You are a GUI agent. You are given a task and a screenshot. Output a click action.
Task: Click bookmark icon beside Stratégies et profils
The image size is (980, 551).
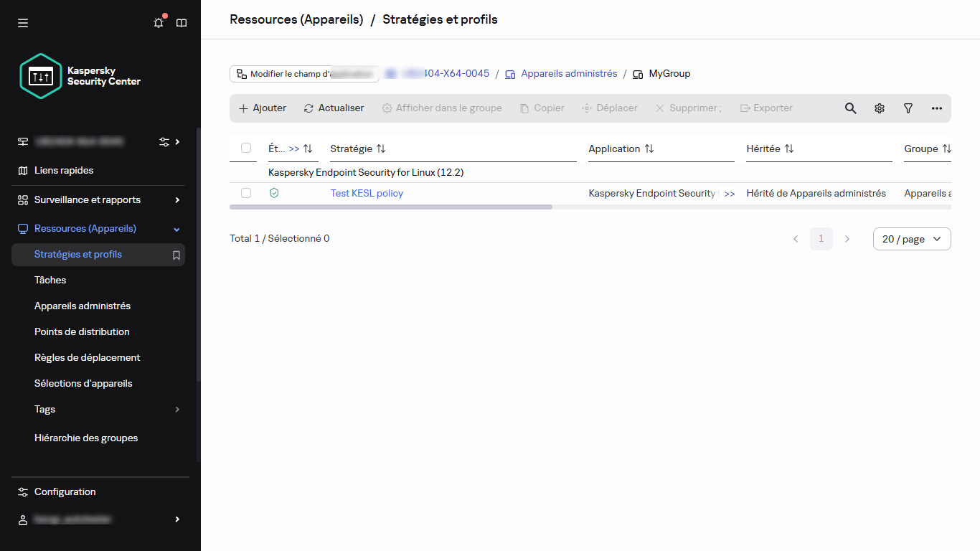pyautogui.click(x=176, y=255)
